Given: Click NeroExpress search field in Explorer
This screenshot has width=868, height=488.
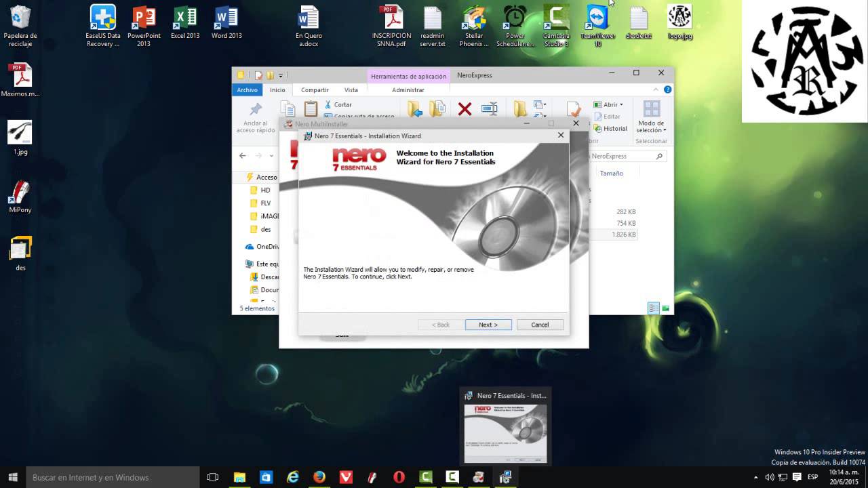Looking at the screenshot, I should point(627,156).
